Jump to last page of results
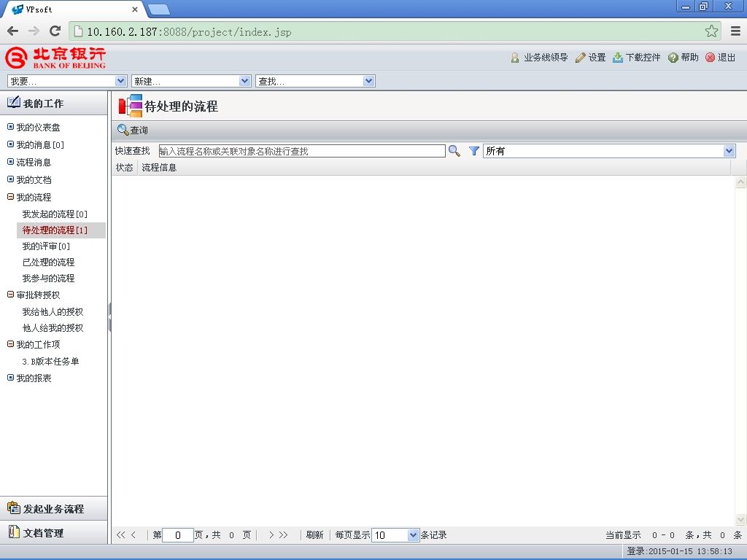 point(284,534)
